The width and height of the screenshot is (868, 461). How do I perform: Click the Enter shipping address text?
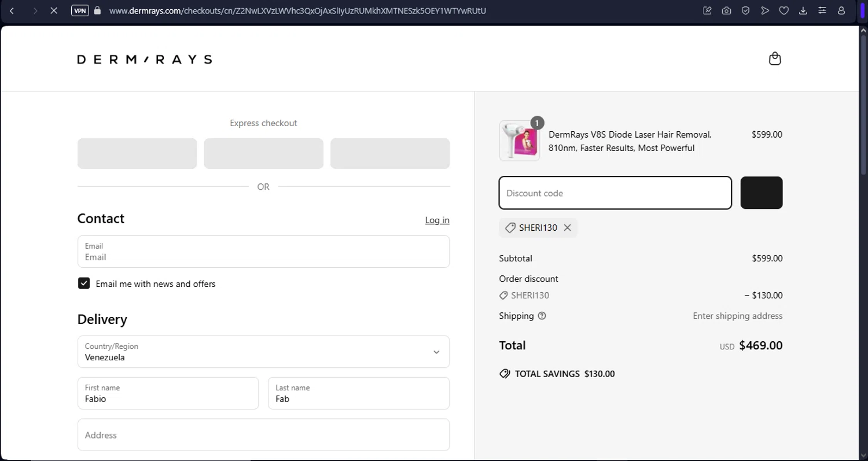738,316
